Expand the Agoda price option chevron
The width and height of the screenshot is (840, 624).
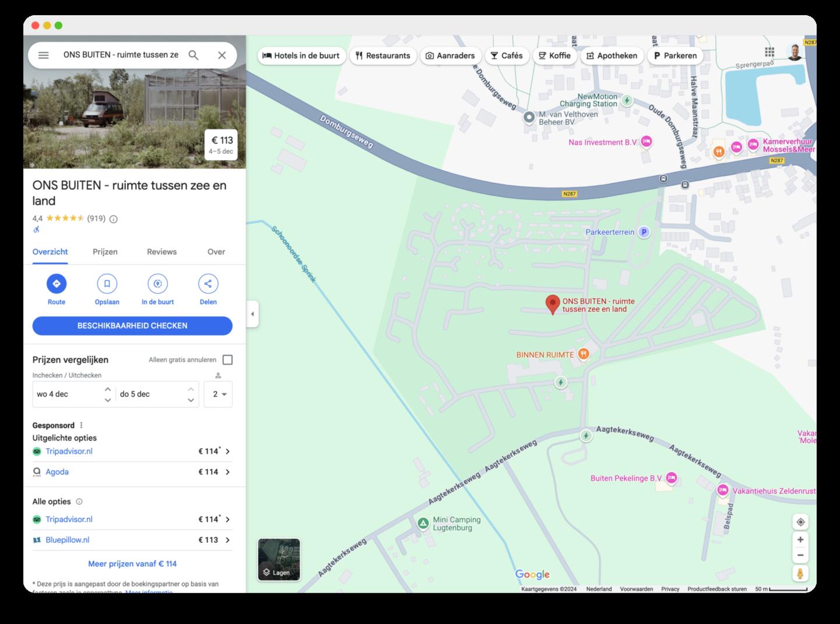pos(228,472)
